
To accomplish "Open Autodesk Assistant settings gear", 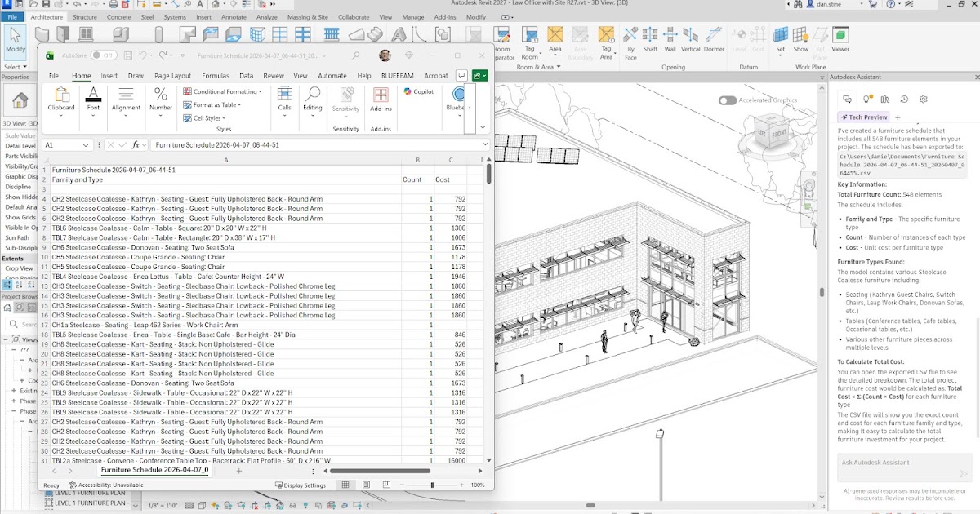I will (924, 99).
